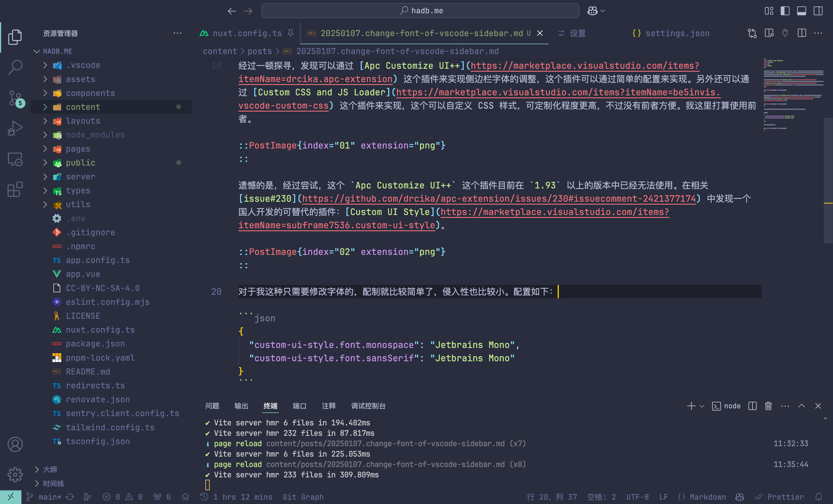Click Markdown language mode in status bar

tap(707, 497)
